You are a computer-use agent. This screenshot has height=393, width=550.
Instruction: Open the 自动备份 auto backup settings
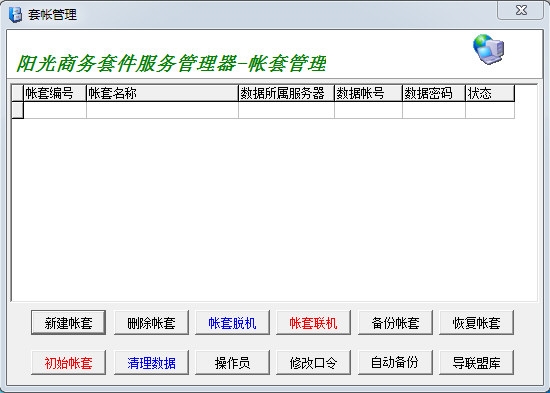tap(395, 362)
